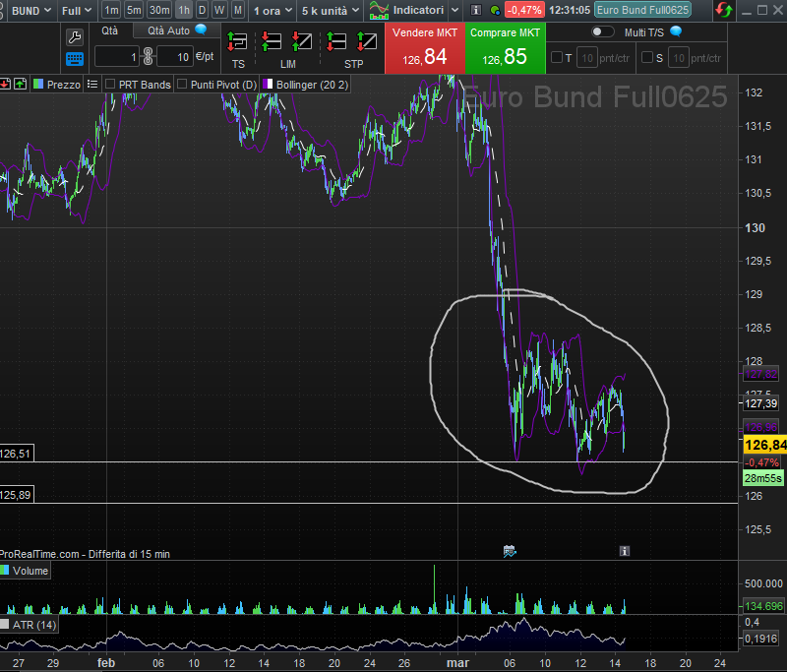
Task: Click the keyboard icon in order panel
Action: 75,59
